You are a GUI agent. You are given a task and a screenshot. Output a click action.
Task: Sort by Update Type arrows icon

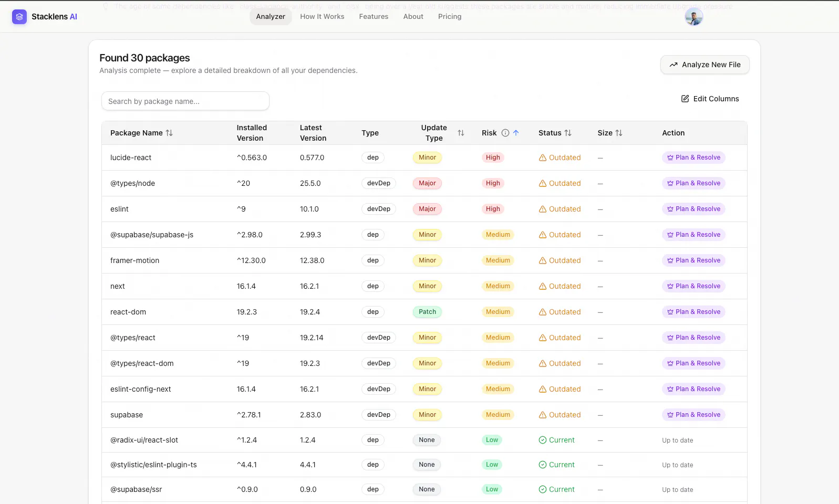coord(461,133)
